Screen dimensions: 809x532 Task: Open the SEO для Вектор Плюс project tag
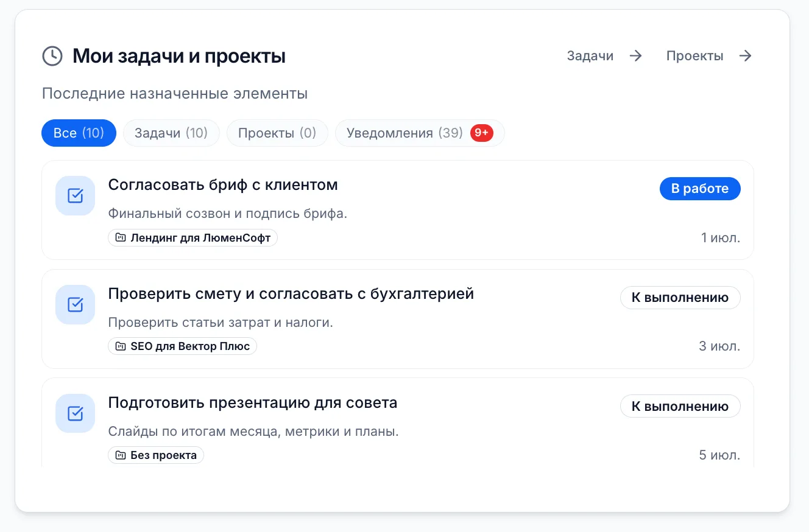pos(182,346)
